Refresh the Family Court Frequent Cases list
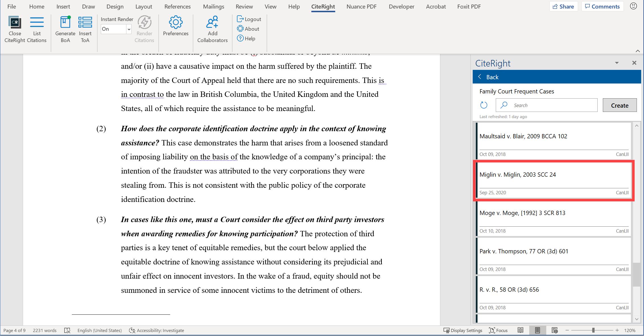 tap(484, 105)
